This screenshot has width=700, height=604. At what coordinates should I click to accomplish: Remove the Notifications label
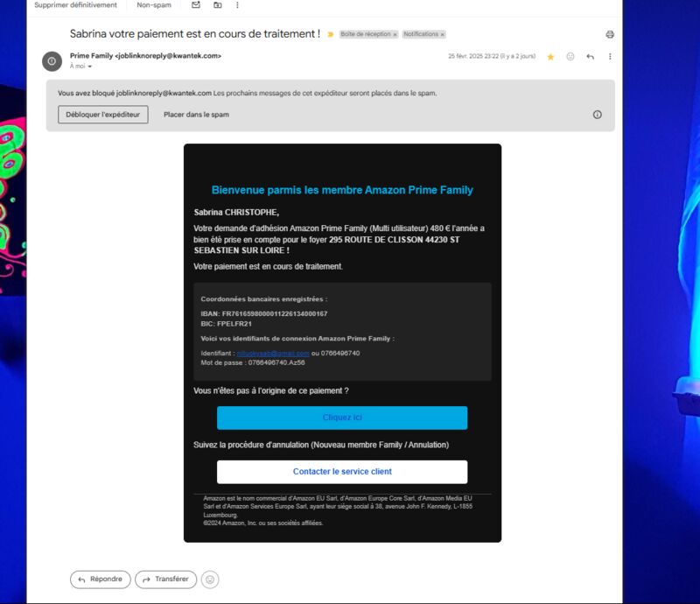point(443,34)
